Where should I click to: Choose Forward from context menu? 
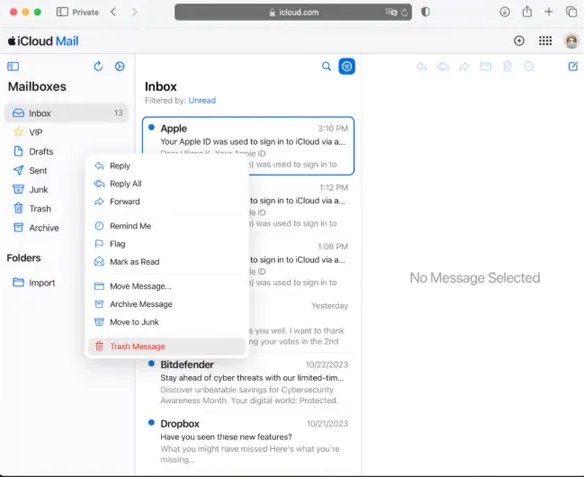pos(167,201)
